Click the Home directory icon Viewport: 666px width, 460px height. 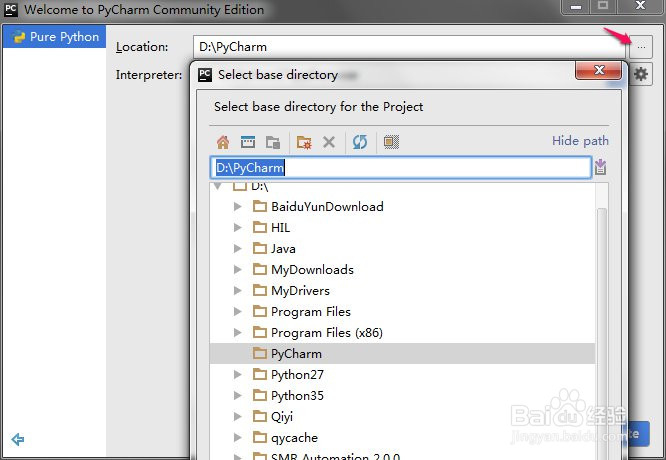pyautogui.click(x=223, y=142)
